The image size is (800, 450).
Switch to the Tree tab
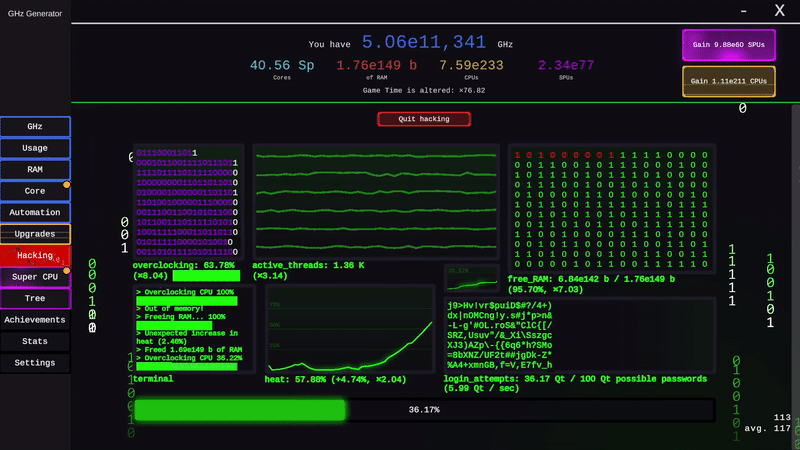pyautogui.click(x=35, y=298)
